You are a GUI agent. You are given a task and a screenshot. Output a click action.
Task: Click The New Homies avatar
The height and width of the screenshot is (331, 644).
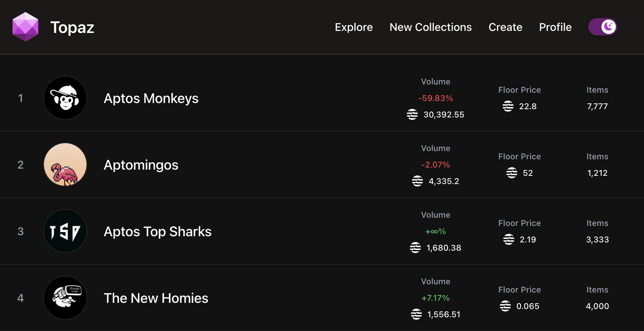(x=65, y=298)
